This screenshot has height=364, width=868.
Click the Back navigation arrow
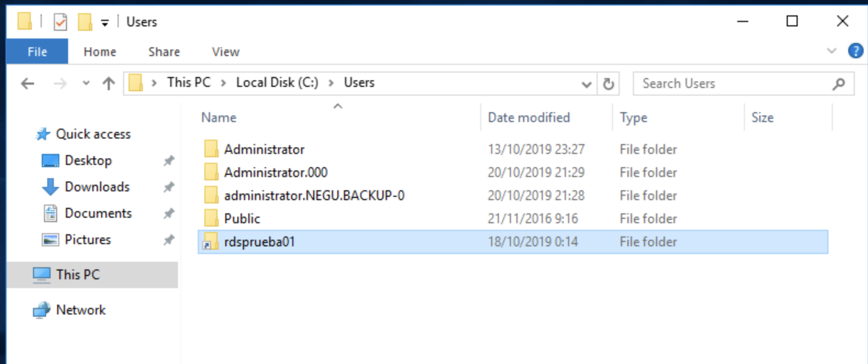point(26,83)
